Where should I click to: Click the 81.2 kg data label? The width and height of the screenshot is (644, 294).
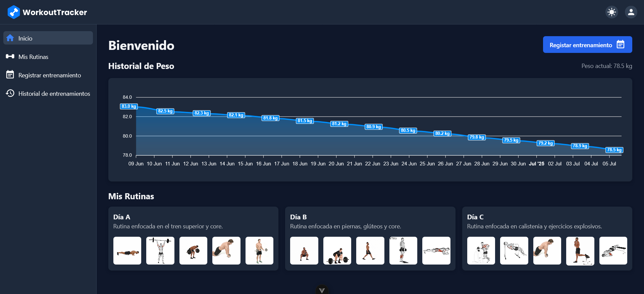point(339,124)
